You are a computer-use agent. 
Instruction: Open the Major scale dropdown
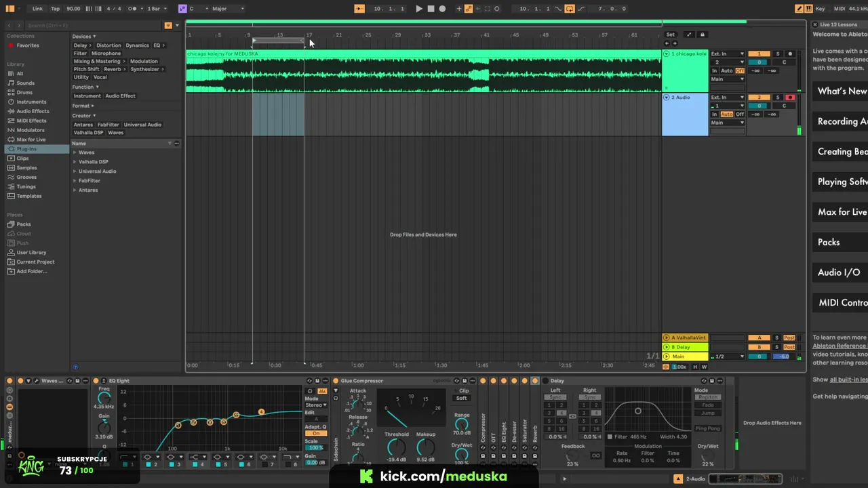(x=227, y=9)
